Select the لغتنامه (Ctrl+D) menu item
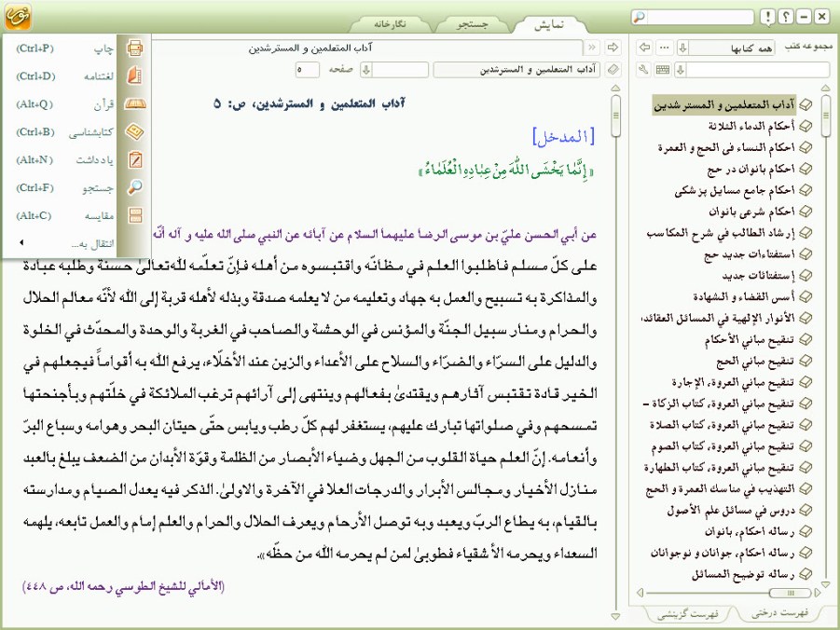Image resolution: width=840 pixels, height=630 pixels. click(65, 76)
